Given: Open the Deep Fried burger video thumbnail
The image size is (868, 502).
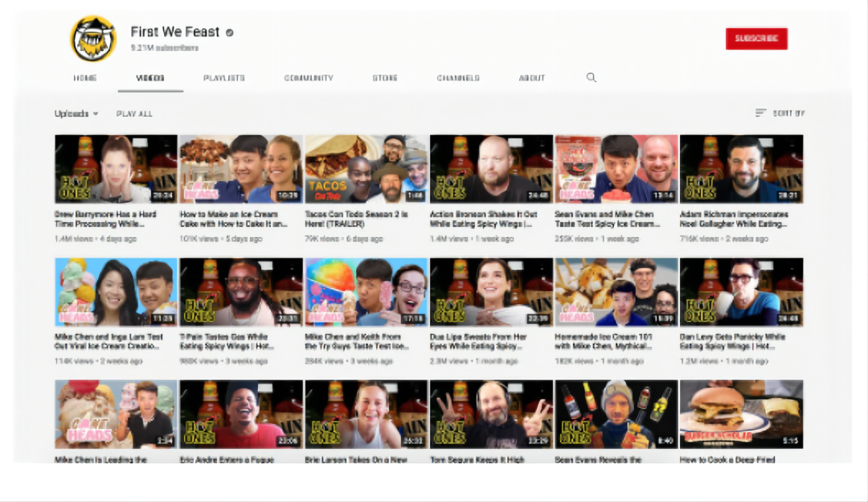Looking at the screenshot, I should pos(741,414).
